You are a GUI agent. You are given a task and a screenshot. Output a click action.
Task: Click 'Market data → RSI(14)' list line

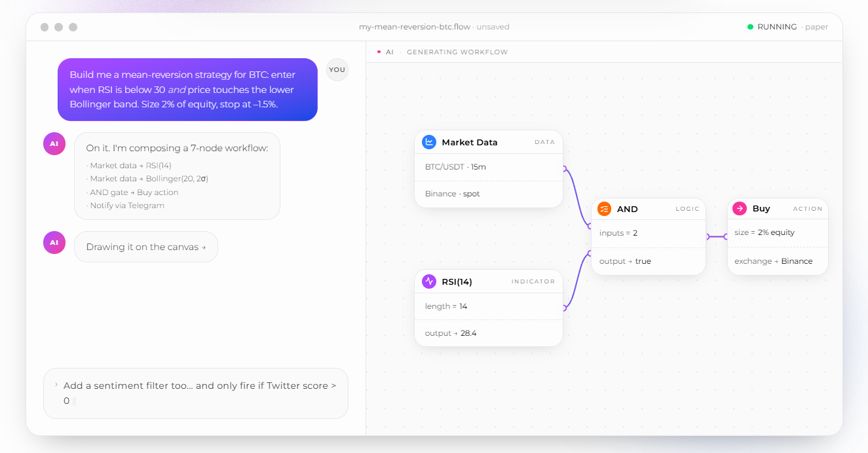(129, 166)
